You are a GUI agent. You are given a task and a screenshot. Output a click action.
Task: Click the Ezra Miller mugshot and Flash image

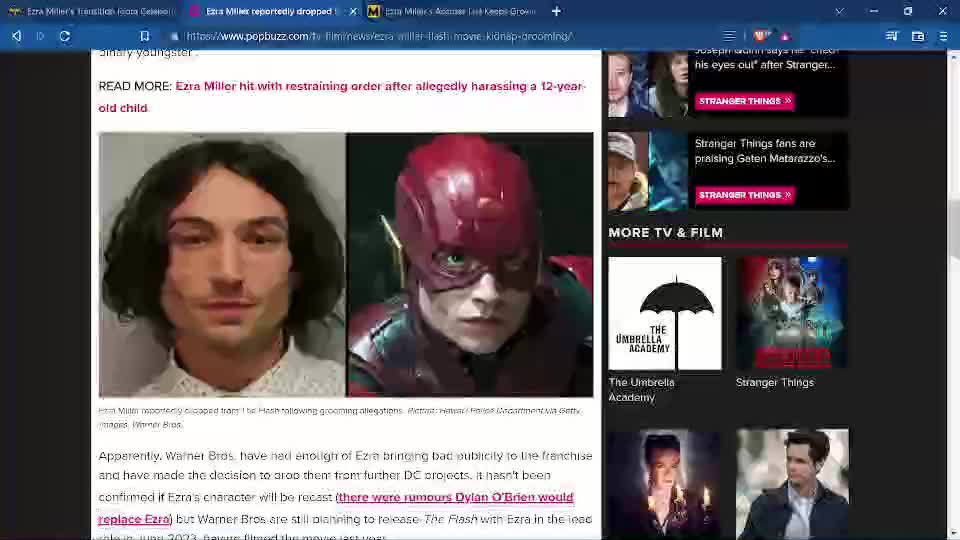346,264
